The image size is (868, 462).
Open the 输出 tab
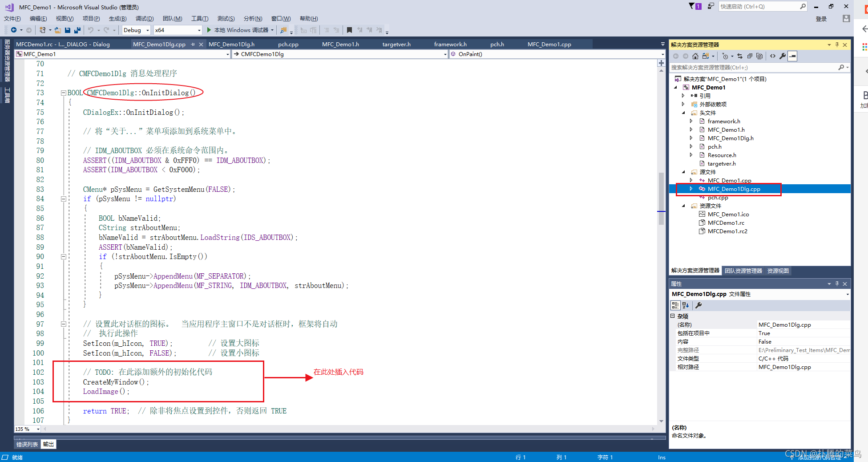[x=48, y=444]
